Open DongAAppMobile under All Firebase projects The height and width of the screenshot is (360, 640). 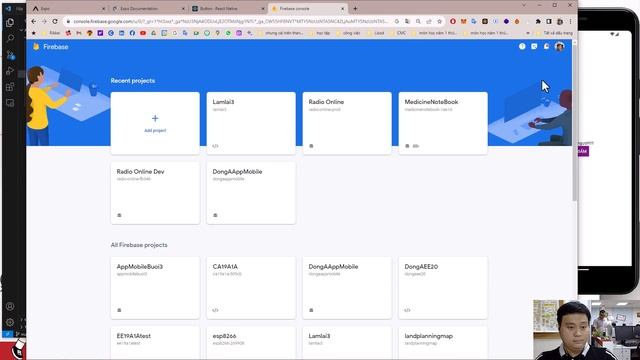tap(347, 288)
